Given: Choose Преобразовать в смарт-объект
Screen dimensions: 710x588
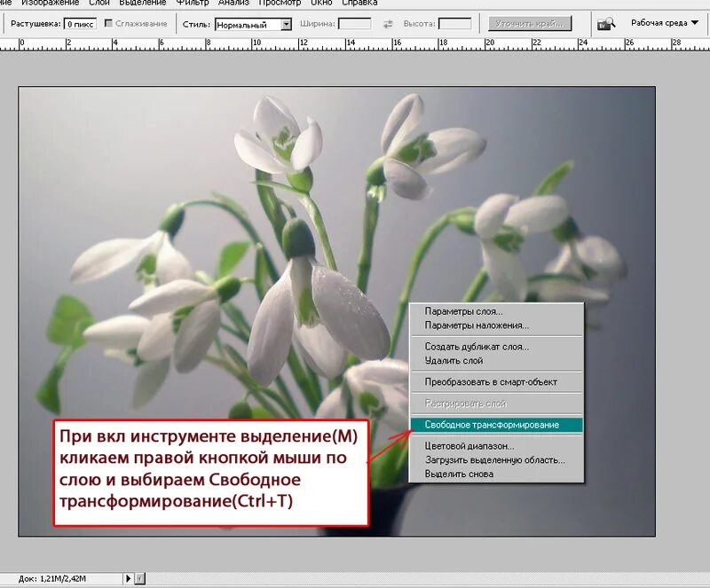Looking at the screenshot, I should click(x=496, y=382).
